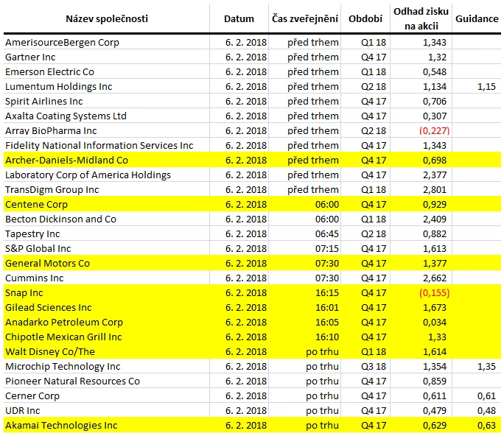Click AmerisourceBergen period cell Q1 18
Image resolution: width=504 pixels, height=436 pixels.
coord(374,43)
